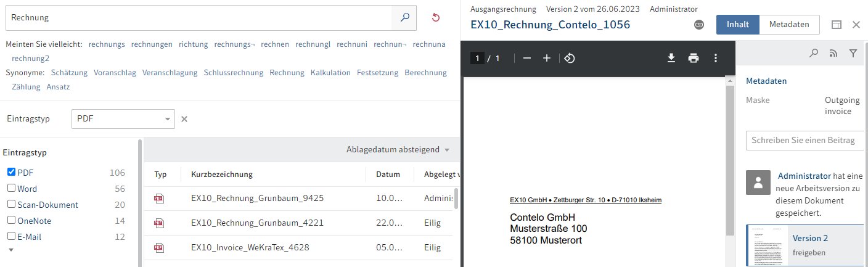Enable the Word entry type filter
Viewport: 868px width, 267px height.
tap(11, 189)
